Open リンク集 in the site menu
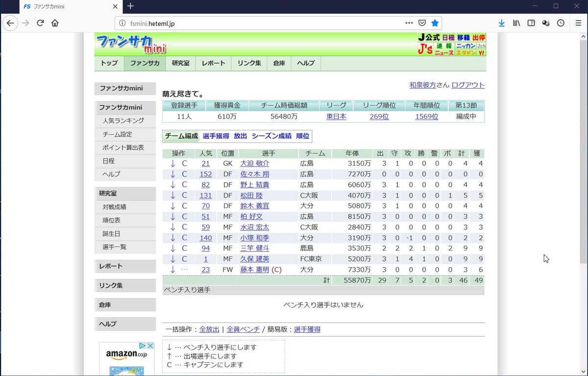 (x=249, y=63)
